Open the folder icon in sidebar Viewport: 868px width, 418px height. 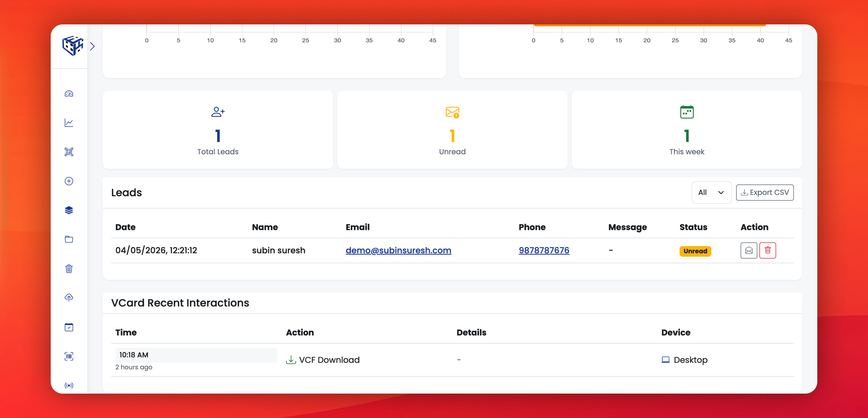[69, 239]
